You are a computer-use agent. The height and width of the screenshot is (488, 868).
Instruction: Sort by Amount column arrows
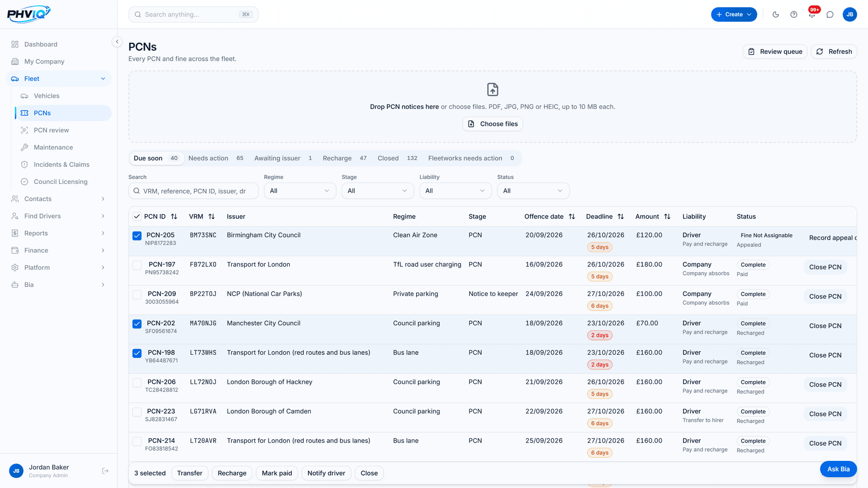click(x=667, y=216)
